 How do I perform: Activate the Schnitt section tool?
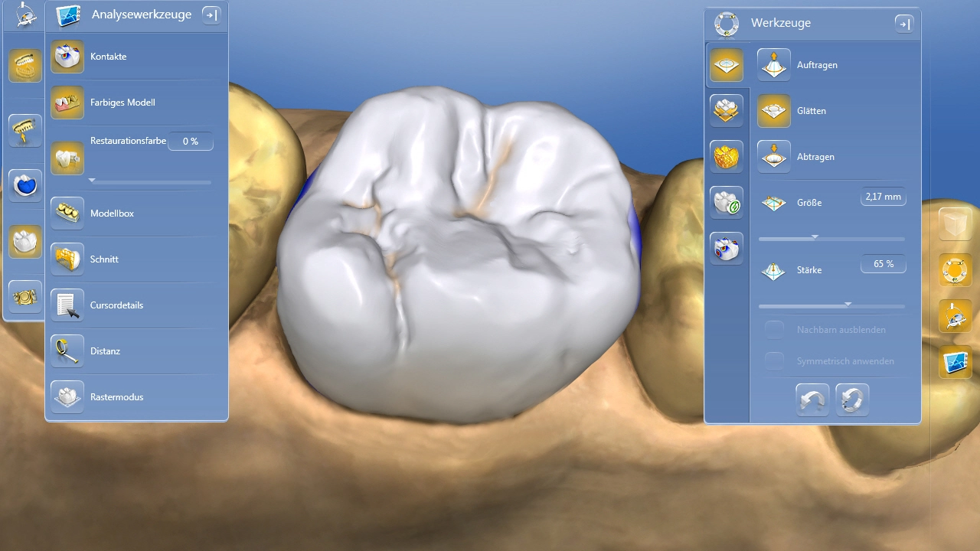coord(67,259)
